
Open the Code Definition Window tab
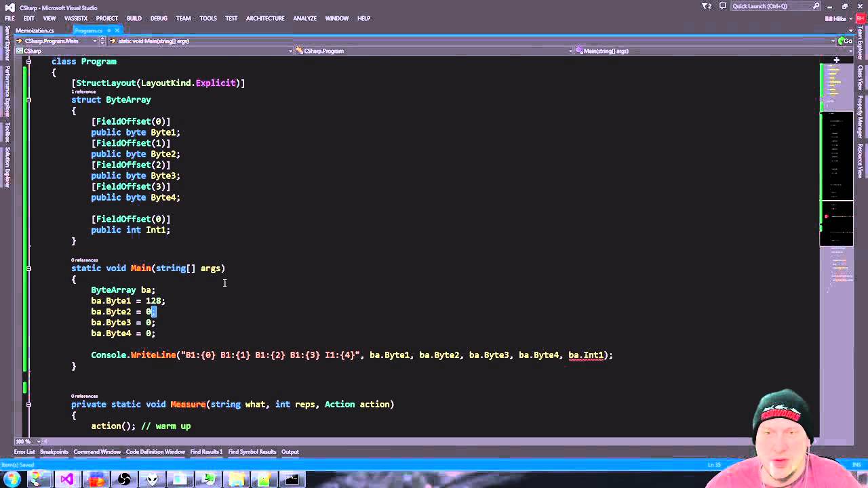tap(155, 452)
